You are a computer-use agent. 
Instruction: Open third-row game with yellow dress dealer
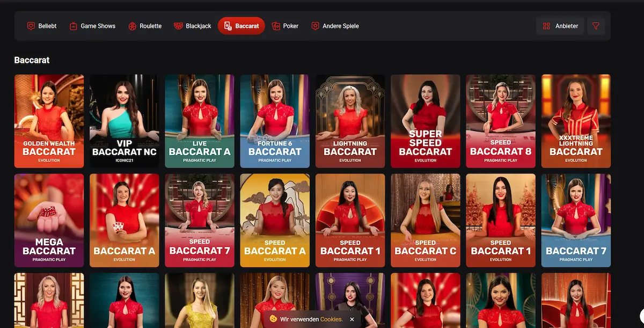[x=200, y=301]
